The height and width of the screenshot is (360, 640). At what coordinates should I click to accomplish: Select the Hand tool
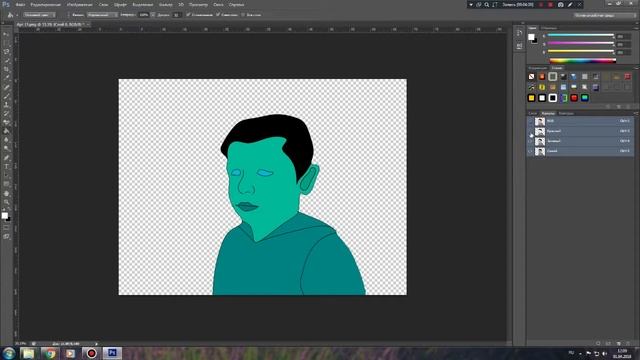point(6,193)
